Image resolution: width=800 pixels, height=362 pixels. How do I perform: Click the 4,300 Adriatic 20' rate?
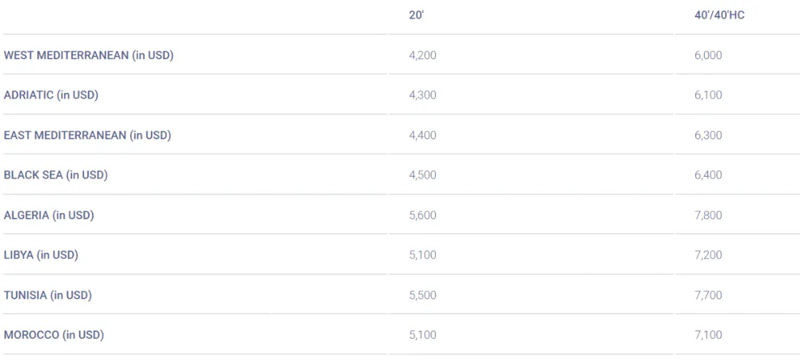coord(422,95)
